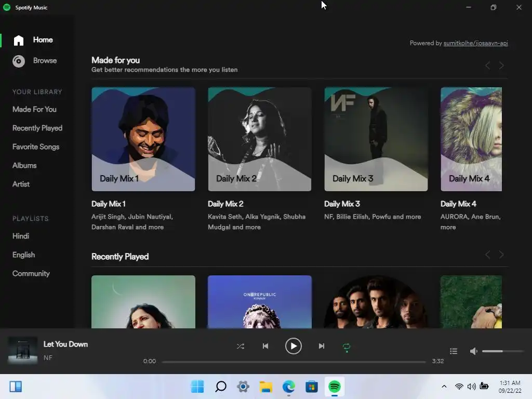The width and height of the screenshot is (532, 399).
Task: Open the recently played band photo of four men
Action: [376, 302]
